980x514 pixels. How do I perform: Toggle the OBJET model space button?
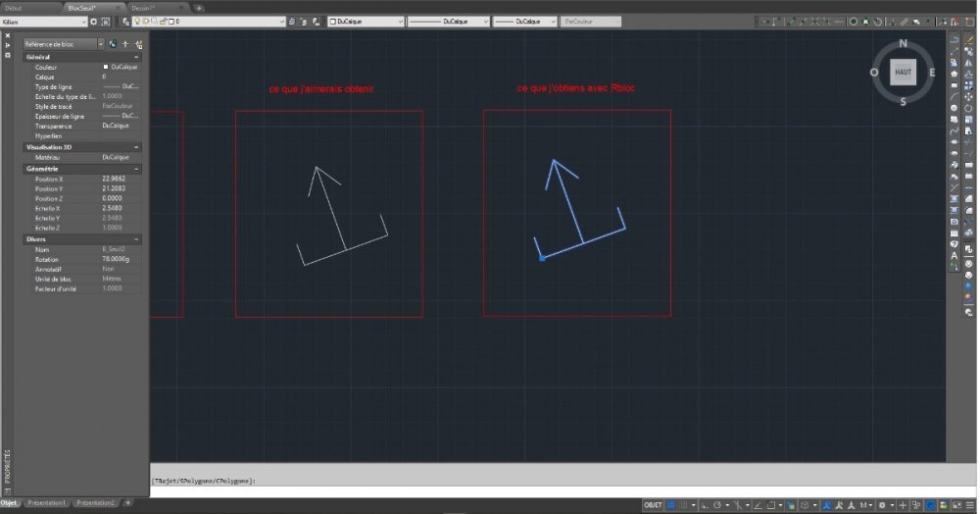[653, 505]
